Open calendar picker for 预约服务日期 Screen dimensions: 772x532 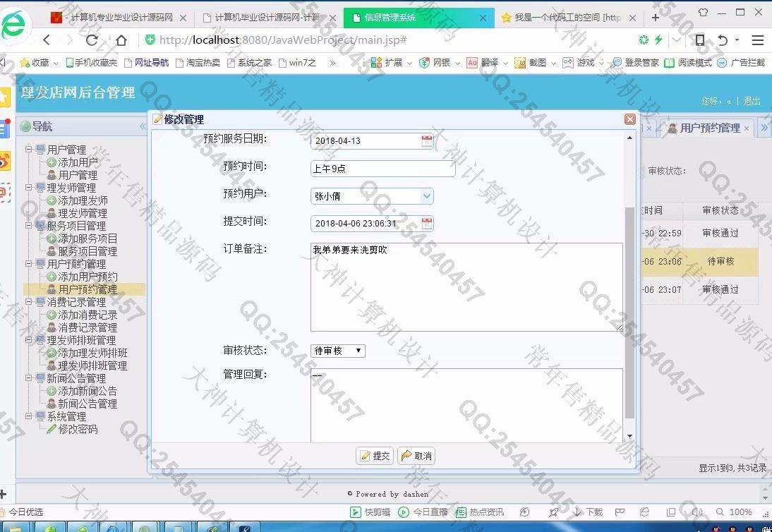pyautogui.click(x=427, y=140)
